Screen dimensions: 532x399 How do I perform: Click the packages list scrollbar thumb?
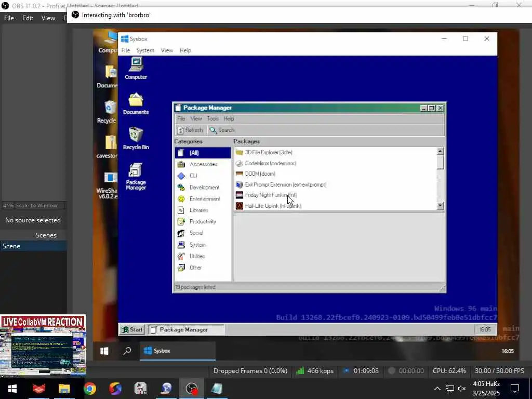(x=440, y=163)
